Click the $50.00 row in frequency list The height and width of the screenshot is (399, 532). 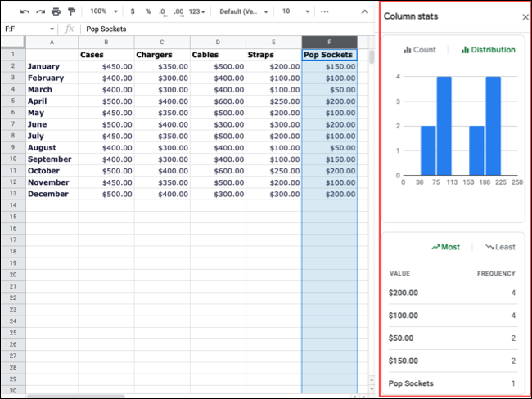453,338
